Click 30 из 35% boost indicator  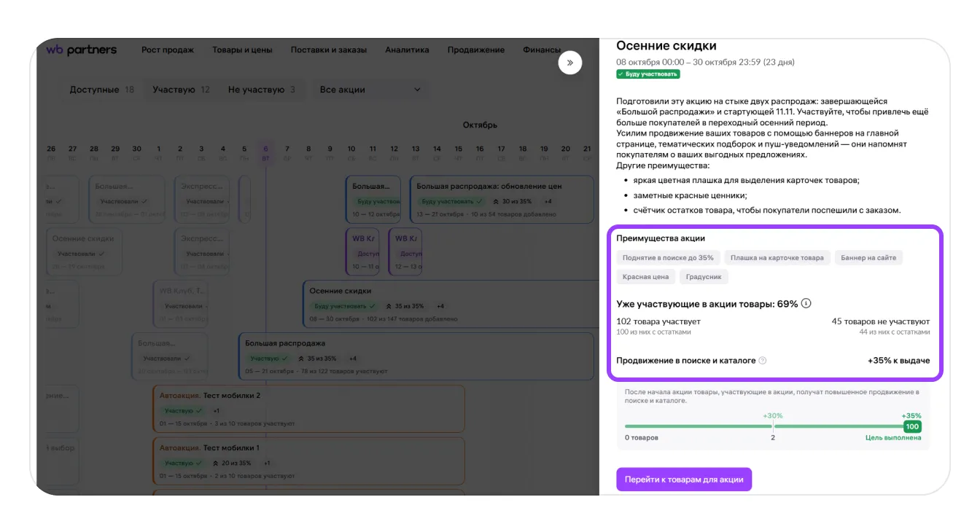pyautogui.click(x=512, y=201)
